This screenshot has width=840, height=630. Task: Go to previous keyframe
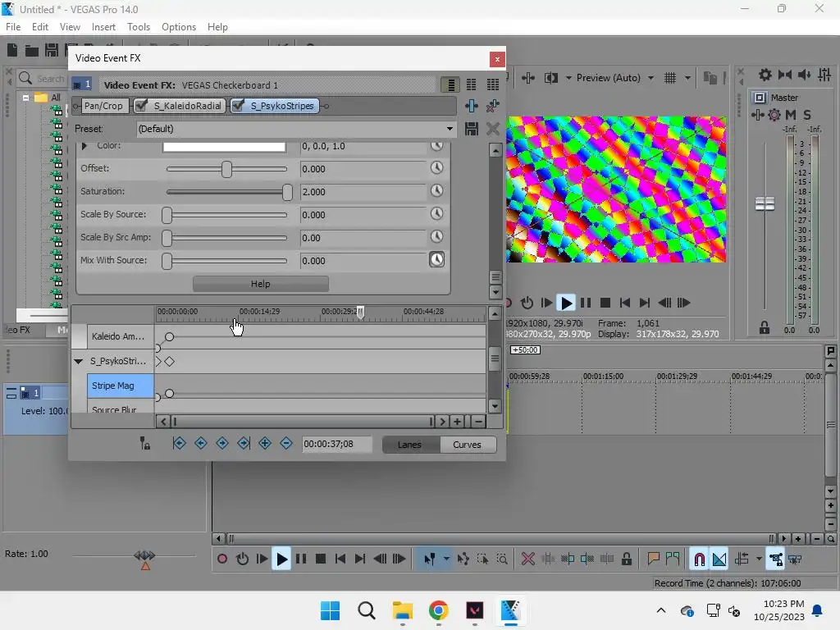click(x=201, y=443)
